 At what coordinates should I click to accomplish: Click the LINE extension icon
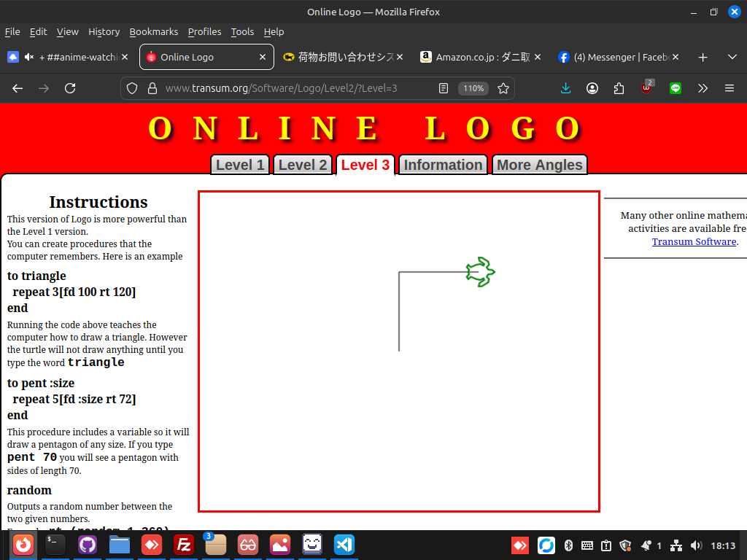[x=676, y=88]
